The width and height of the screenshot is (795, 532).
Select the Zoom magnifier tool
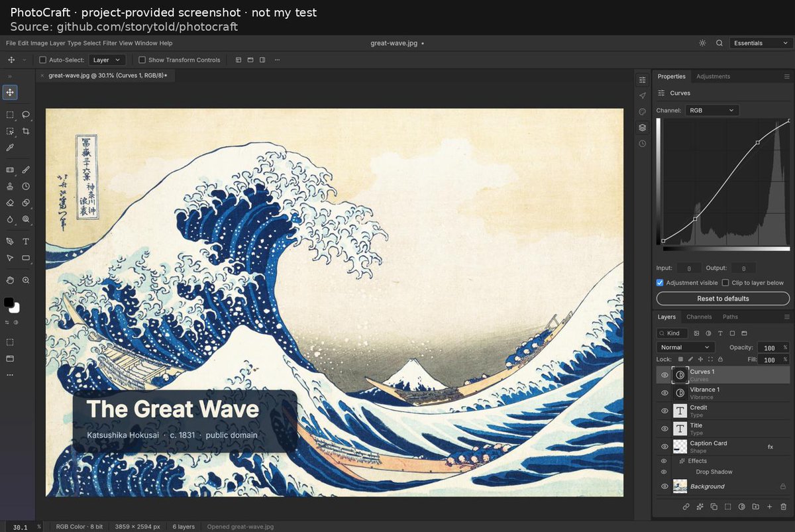pos(26,280)
